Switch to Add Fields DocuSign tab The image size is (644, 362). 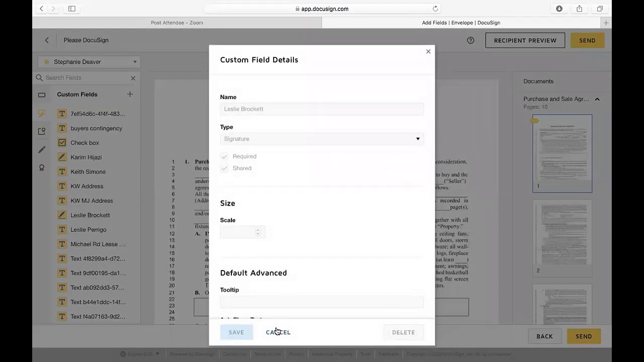coord(461,23)
